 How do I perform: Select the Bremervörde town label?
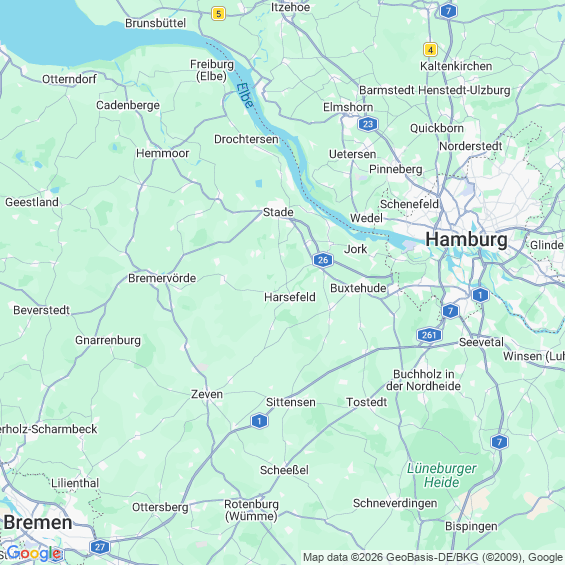click(162, 278)
